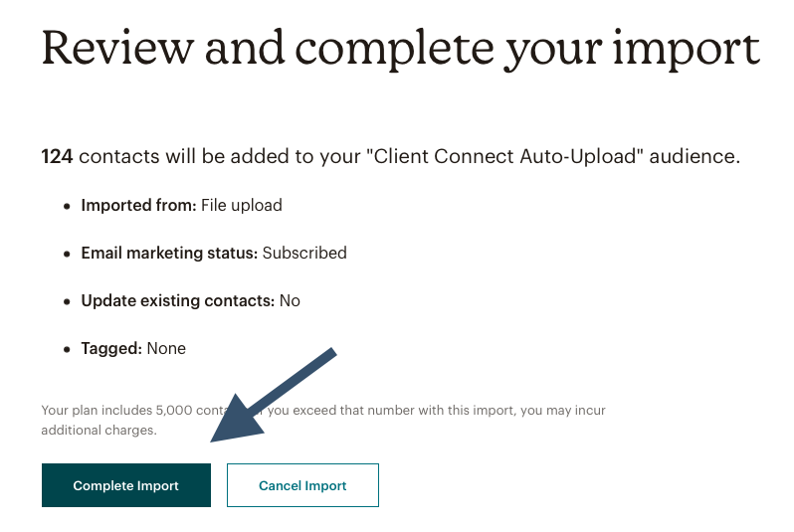Click the Complete Import button
Screen dimensions: 794x532
[x=126, y=485]
